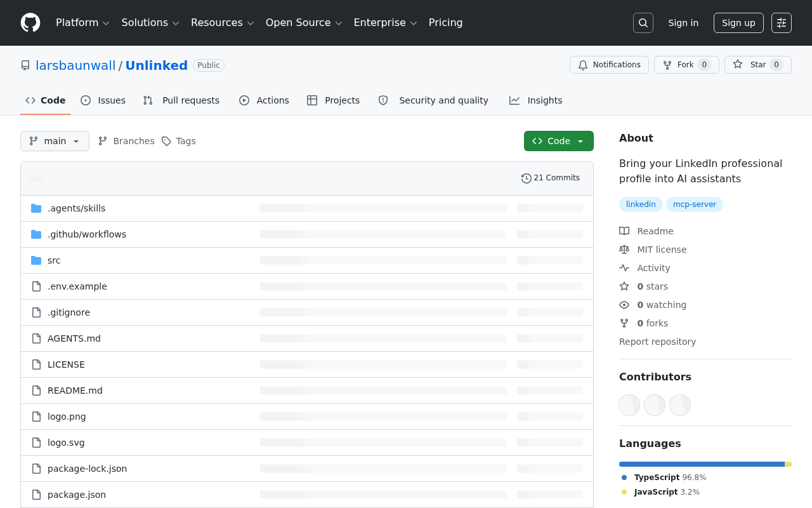Screen dimensions: 812x508
Task: Click the Fork icon
Action: (x=667, y=65)
